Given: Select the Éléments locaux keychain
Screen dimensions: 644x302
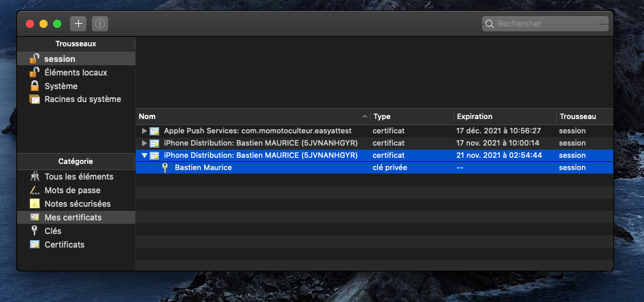Looking at the screenshot, I should click(x=75, y=73).
